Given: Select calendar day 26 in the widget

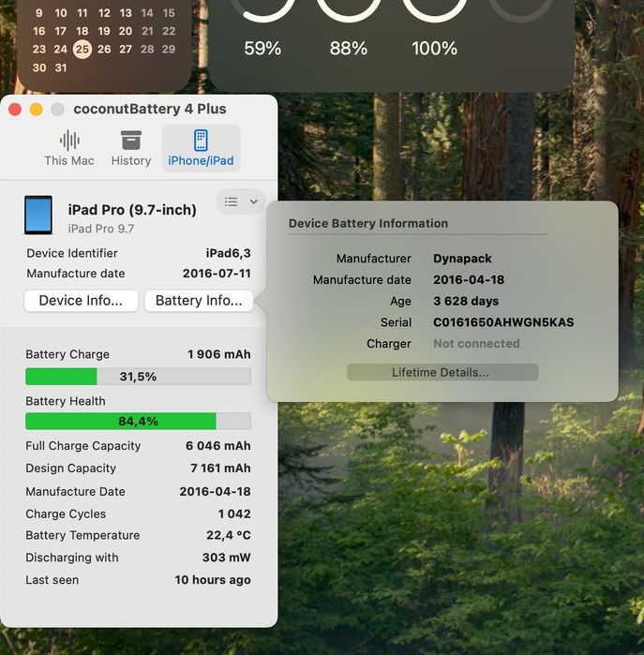Looking at the screenshot, I should [104, 50].
